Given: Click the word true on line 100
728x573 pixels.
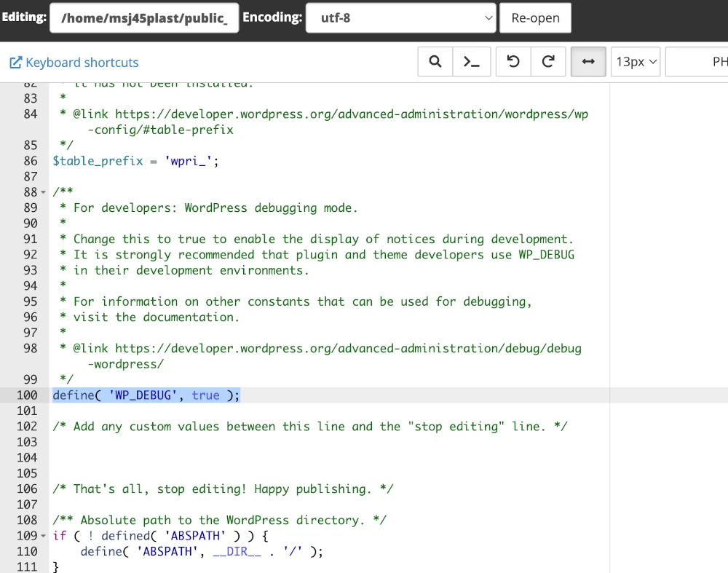Looking at the screenshot, I should click(206, 395).
